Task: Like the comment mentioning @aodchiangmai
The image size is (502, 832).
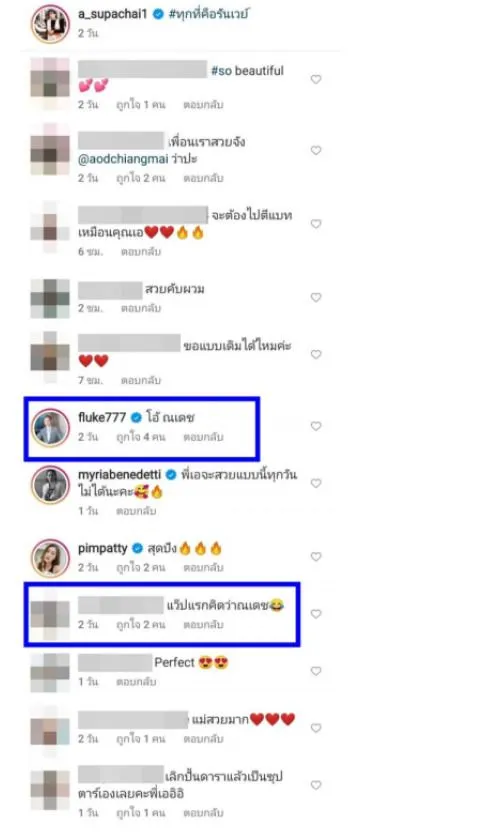Action: click(x=316, y=151)
